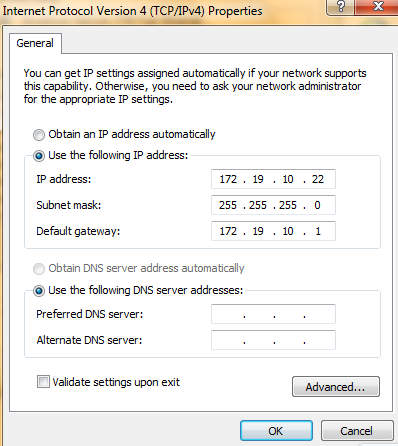Click last octet of Default gateway
398x446 pixels.
(318, 231)
